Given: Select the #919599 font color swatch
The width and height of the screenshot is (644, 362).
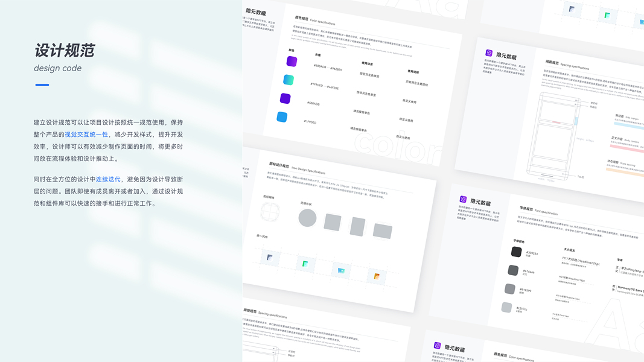Looking at the screenshot, I should click(x=509, y=289).
